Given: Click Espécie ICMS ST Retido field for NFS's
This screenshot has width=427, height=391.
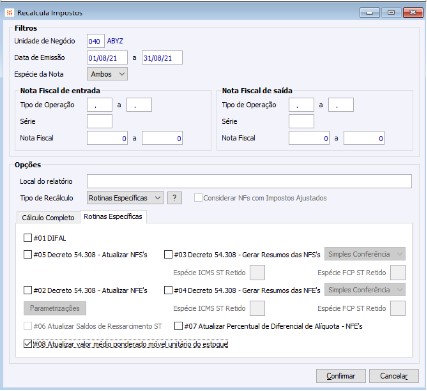Looking at the screenshot, I should [257, 273].
